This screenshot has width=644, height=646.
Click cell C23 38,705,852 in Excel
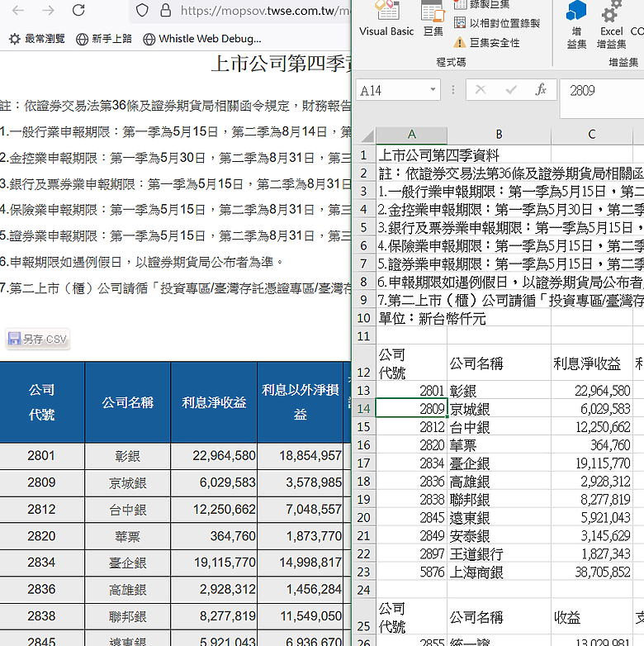pos(592,572)
